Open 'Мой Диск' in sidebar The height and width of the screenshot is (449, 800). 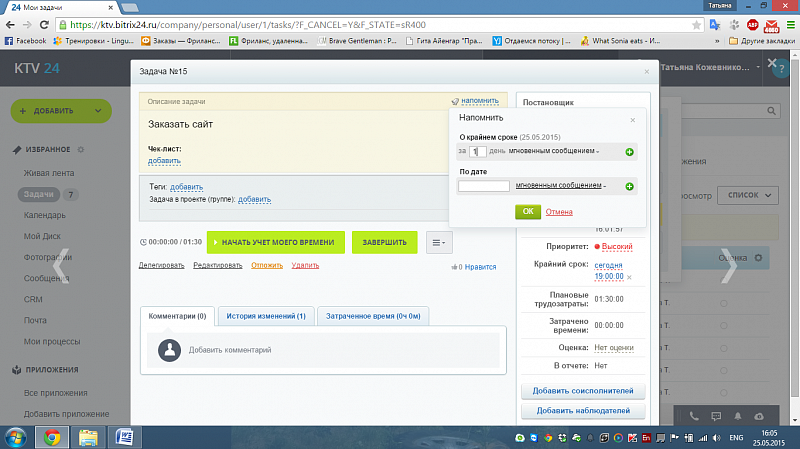(42, 236)
